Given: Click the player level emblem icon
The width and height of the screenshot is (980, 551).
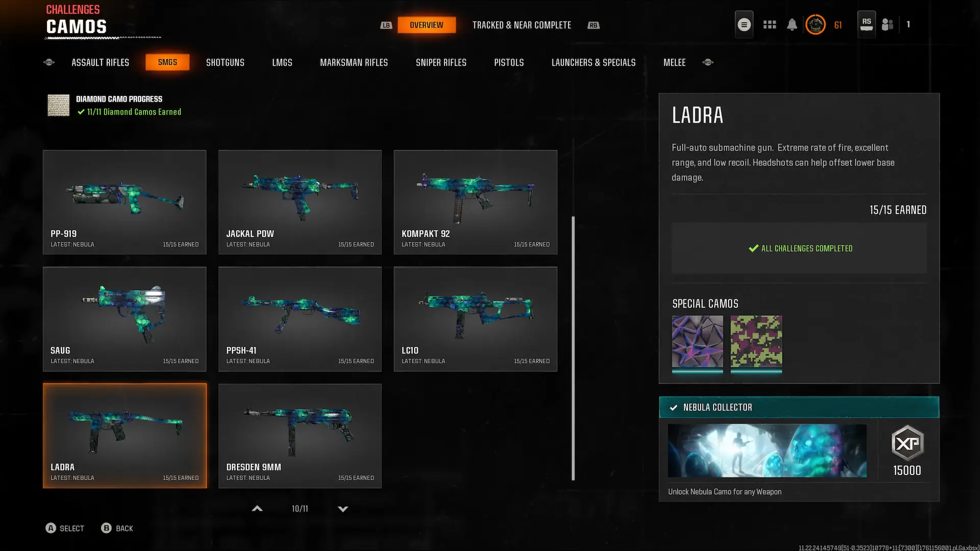Looking at the screenshot, I should pos(815,24).
